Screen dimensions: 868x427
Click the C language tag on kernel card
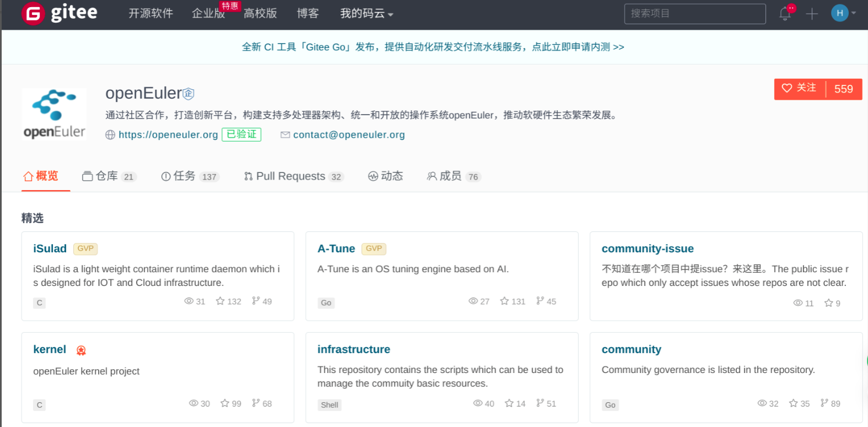click(x=39, y=405)
